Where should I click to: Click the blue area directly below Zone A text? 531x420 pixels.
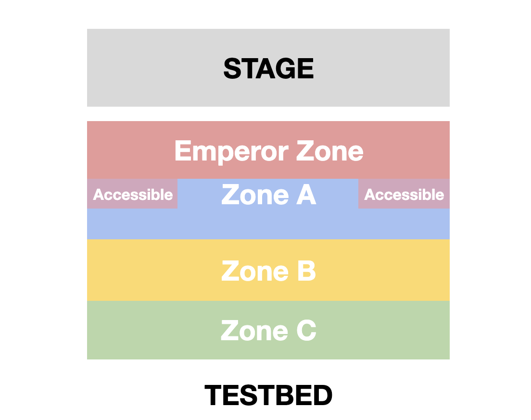268,224
